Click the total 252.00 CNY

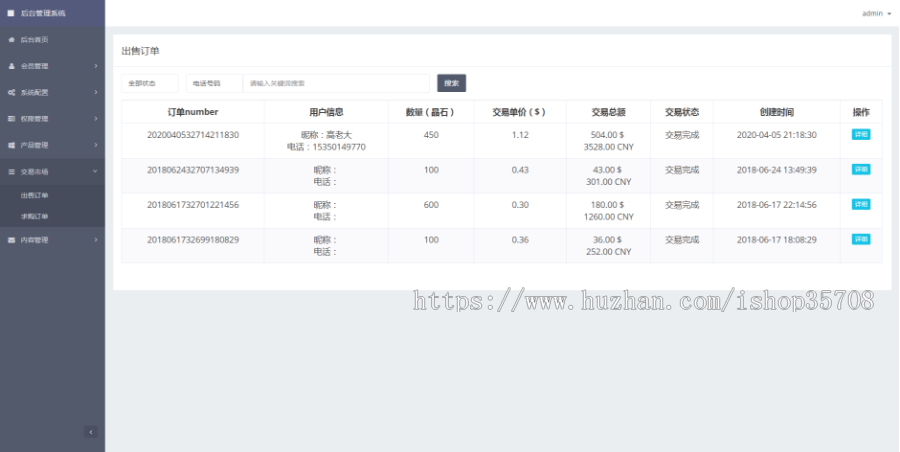(608, 252)
